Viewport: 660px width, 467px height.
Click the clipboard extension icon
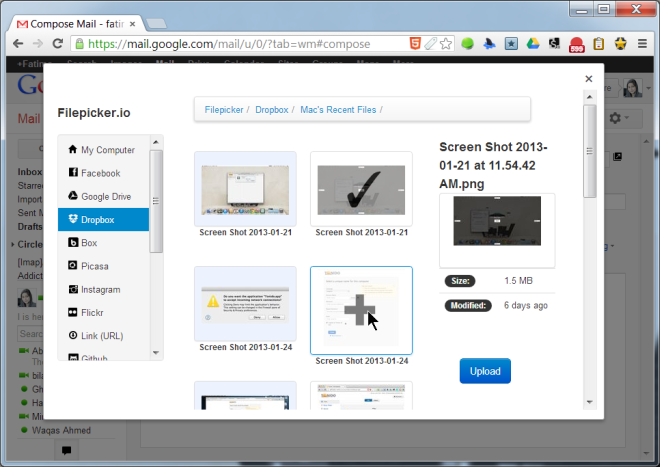[599, 43]
